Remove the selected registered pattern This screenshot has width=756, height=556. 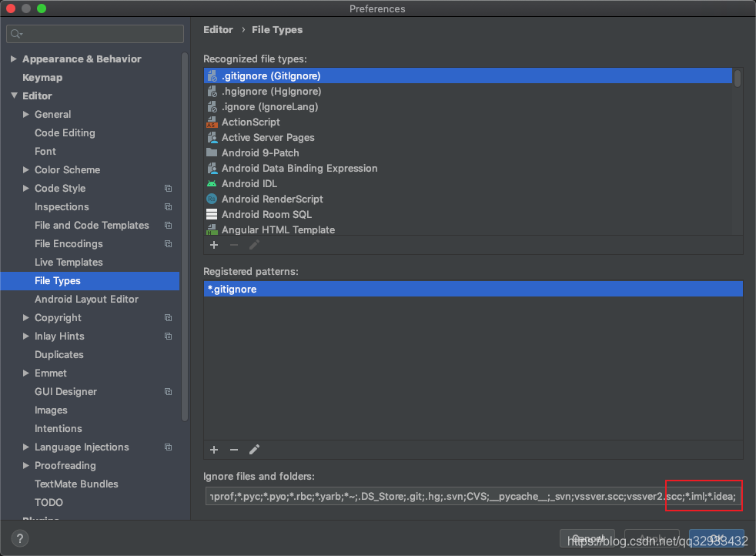234,450
